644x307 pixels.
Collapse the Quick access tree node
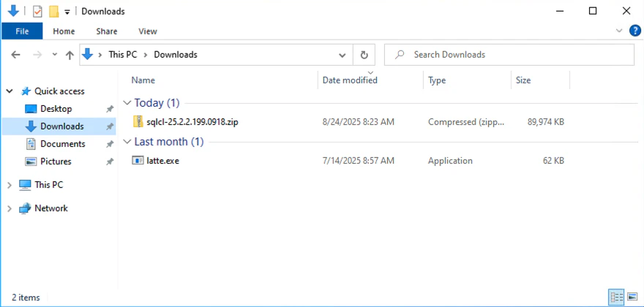pos(10,91)
